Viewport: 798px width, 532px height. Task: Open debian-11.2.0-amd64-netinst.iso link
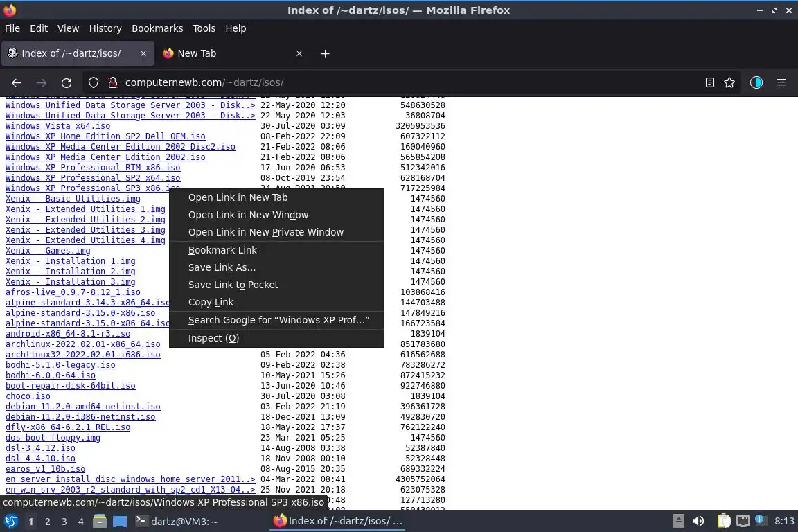[83, 406]
